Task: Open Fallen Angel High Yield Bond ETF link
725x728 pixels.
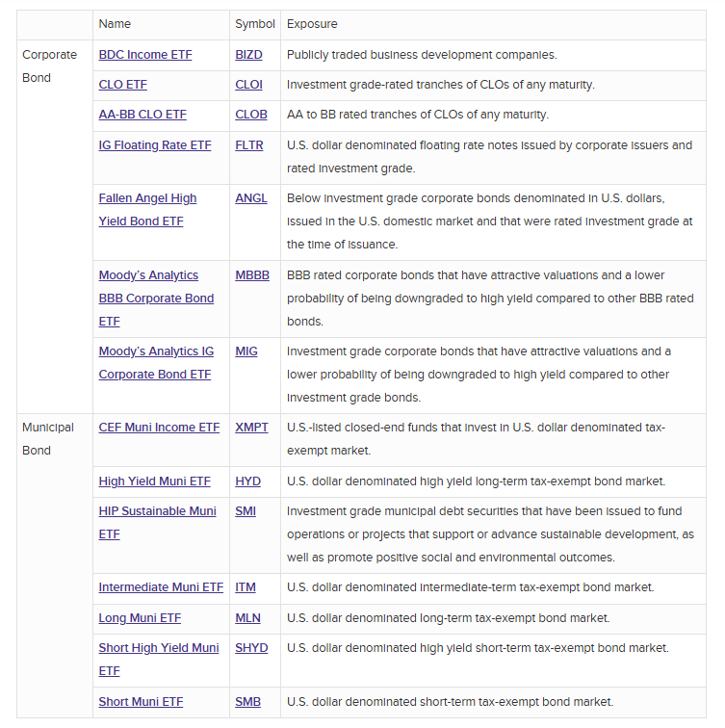Action: pyautogui.click(x=147, y=210)
